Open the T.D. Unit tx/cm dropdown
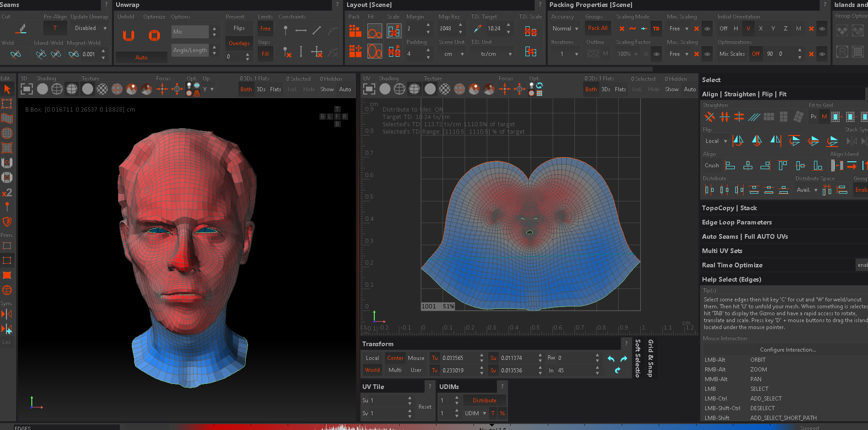 [x=492, y=54]
